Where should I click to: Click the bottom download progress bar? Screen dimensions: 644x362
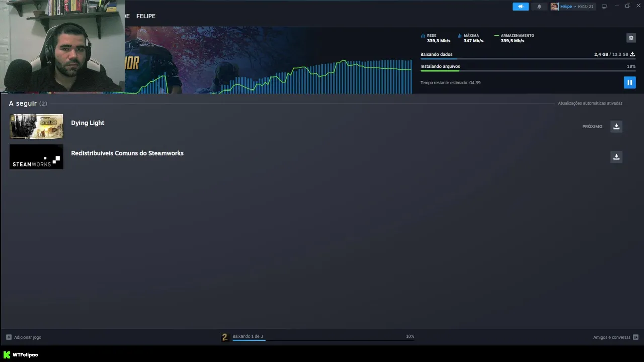[324, 340]
